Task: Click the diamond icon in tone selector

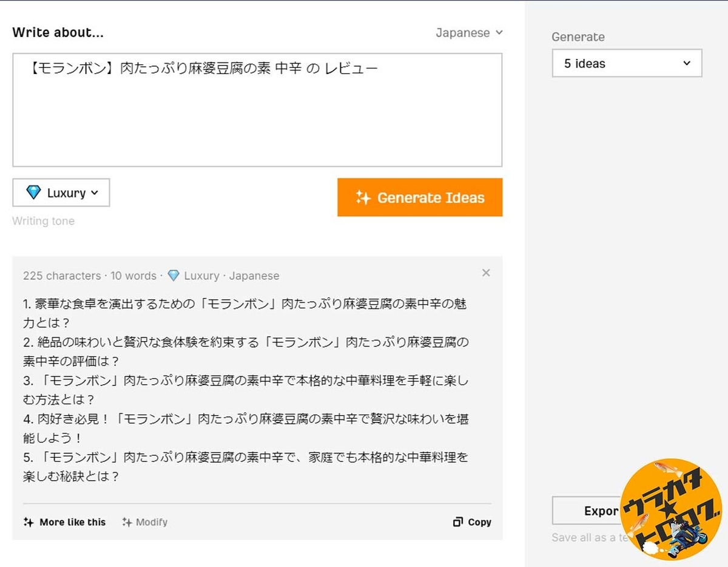Action: (33, 192)
